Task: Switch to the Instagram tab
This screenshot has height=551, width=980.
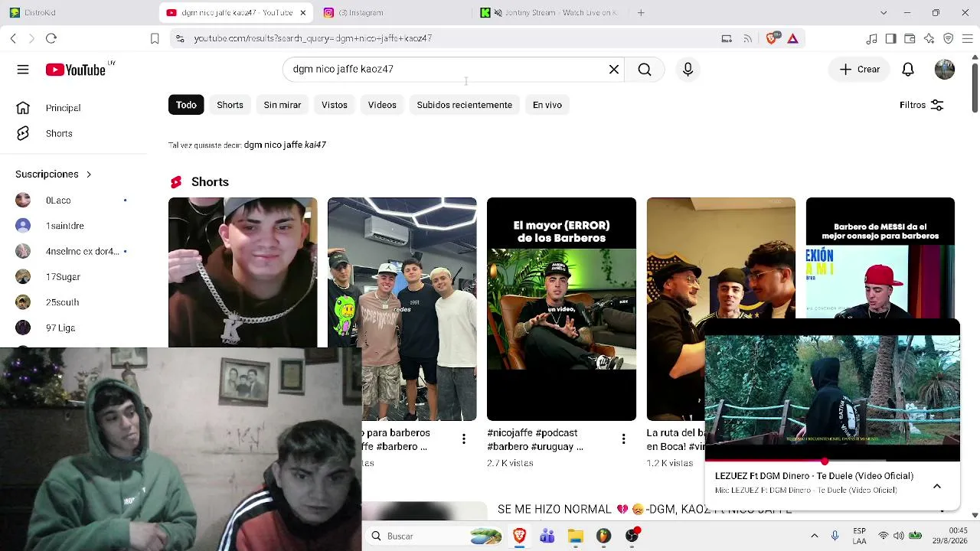Action: [390, 12]
